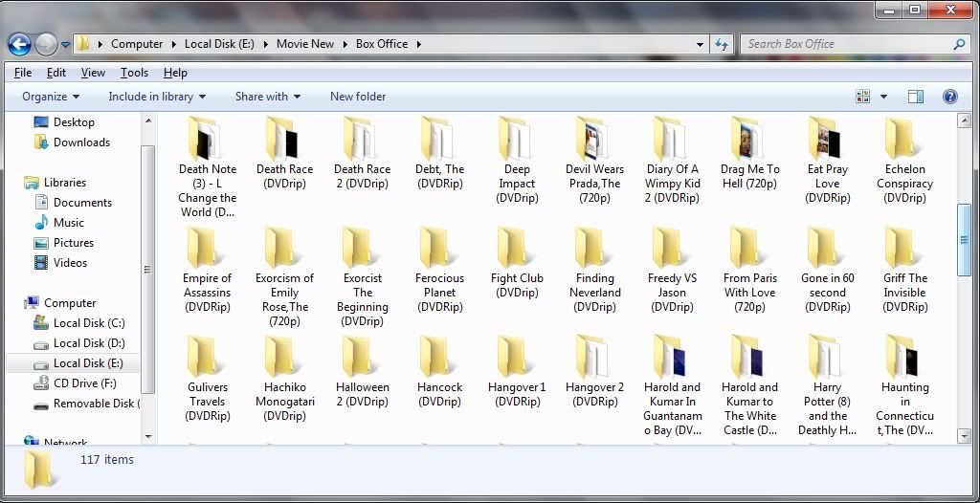The height and width of the screenshot is (503, 980).
Task: Select Local Disk (C:) in sidebar
Action: pyautogui.click(x=80, y=323)
